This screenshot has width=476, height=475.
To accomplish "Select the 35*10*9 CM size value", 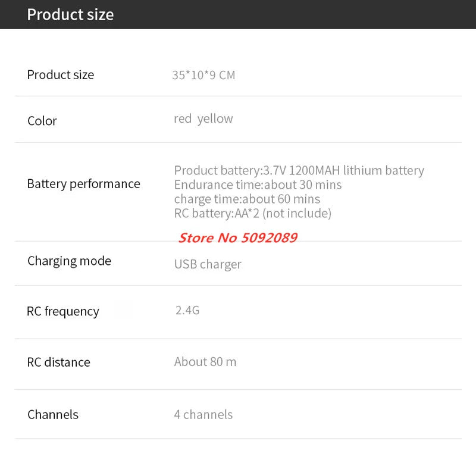I will coord(203,75).
